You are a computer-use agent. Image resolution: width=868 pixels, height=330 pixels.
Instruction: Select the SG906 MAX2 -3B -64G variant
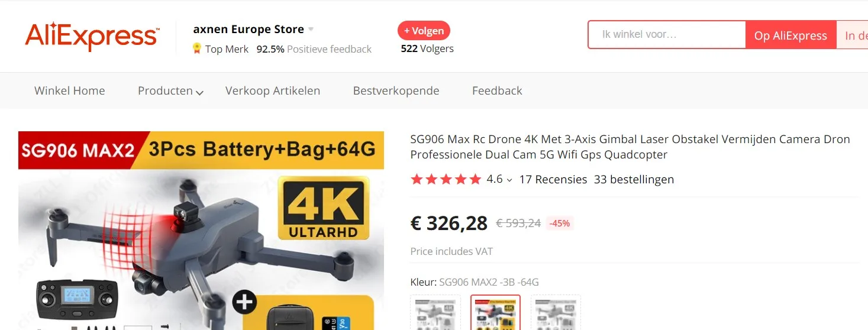[x=496, y=312]
